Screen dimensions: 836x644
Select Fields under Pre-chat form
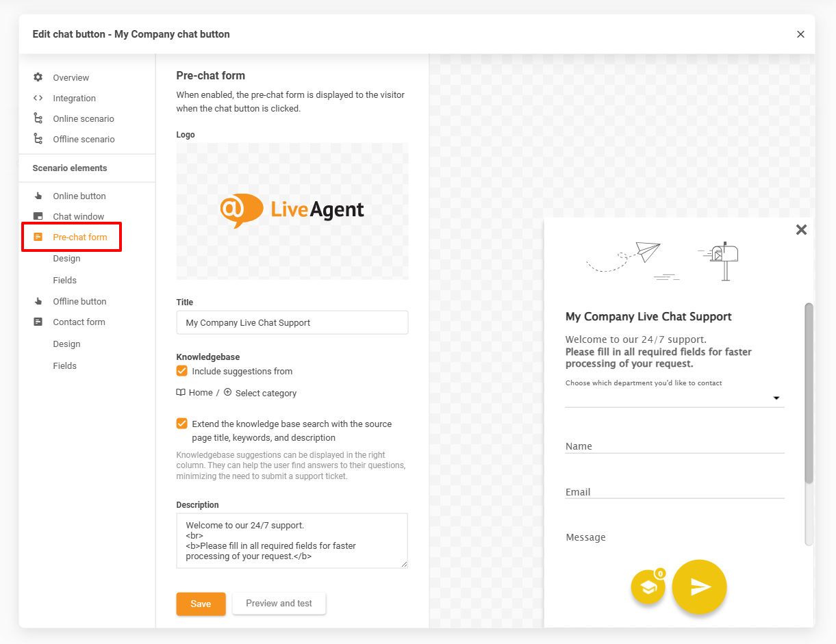(x=65, y=280)
